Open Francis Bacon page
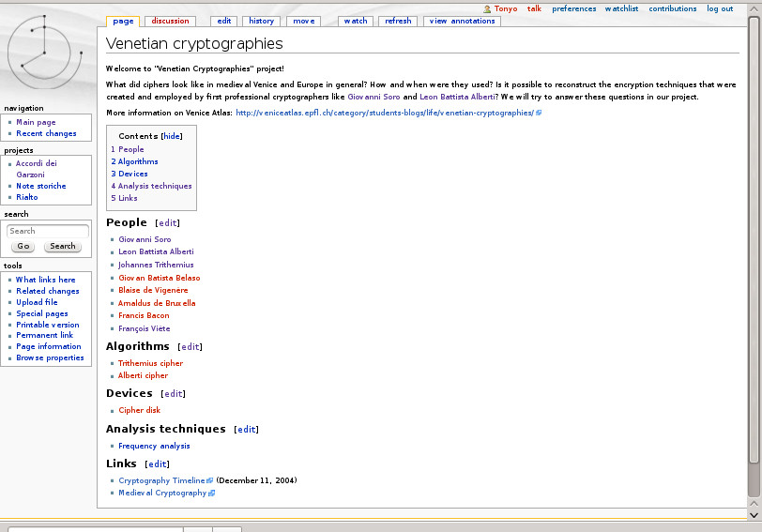 (x=144, y=315)
